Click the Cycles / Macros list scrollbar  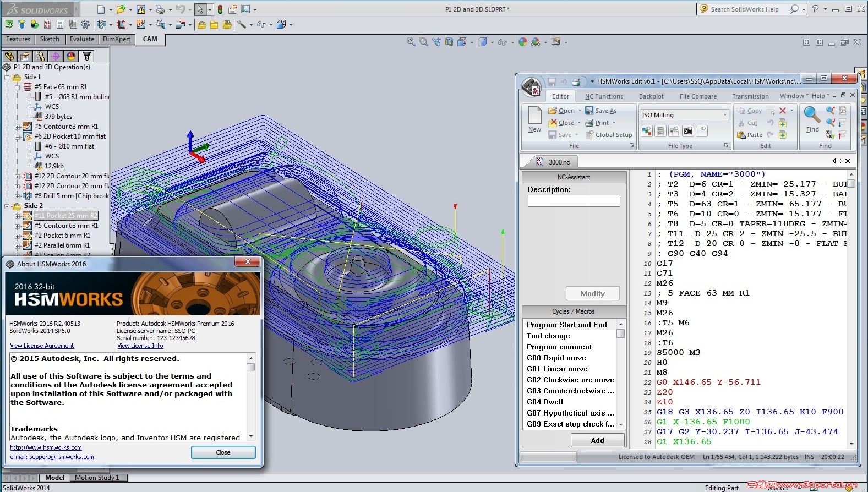pyautogui.click(x=621, y=374)
